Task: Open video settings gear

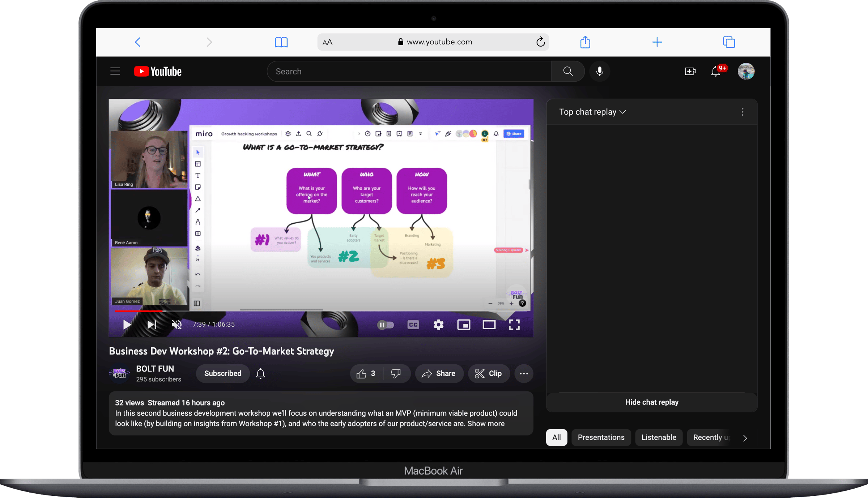Action: [438, 325]
